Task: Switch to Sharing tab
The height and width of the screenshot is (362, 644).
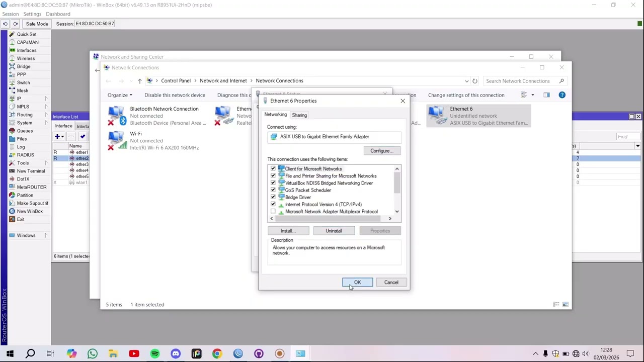Action: [299, 115]
